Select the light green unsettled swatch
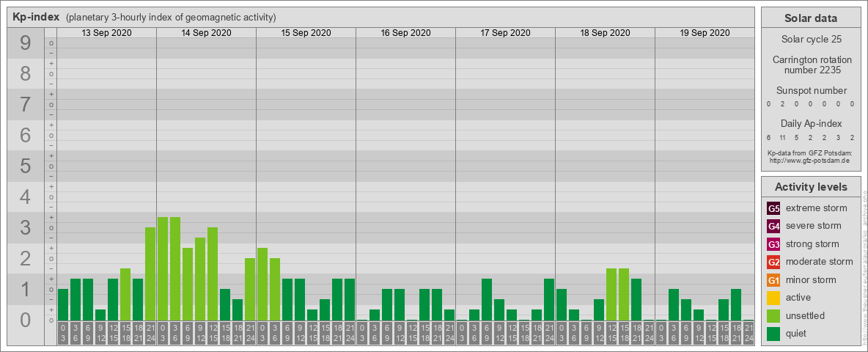Viewport: 868px width, 352px height. click(x=774, y=316)
